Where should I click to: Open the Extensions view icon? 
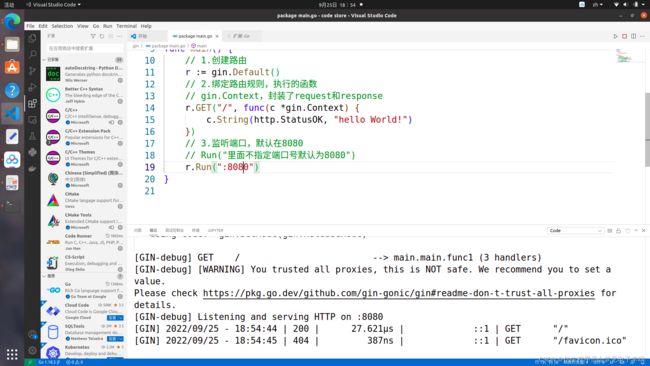[x=32, y=103]
